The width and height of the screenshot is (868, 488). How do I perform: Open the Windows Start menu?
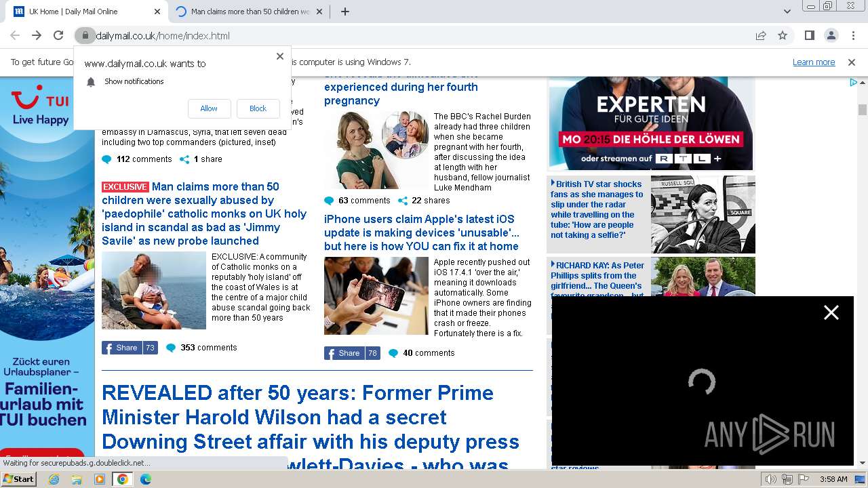coord(19,479)
